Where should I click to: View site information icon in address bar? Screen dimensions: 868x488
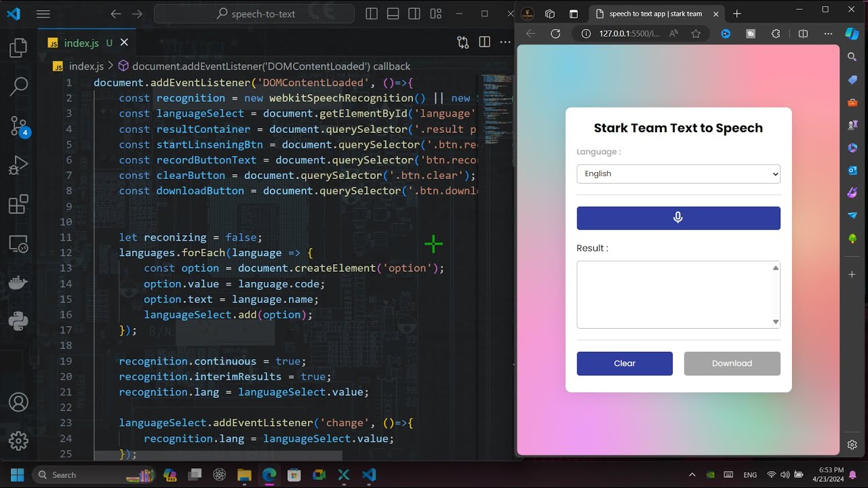pyautogui.click(x=587, y=33)
